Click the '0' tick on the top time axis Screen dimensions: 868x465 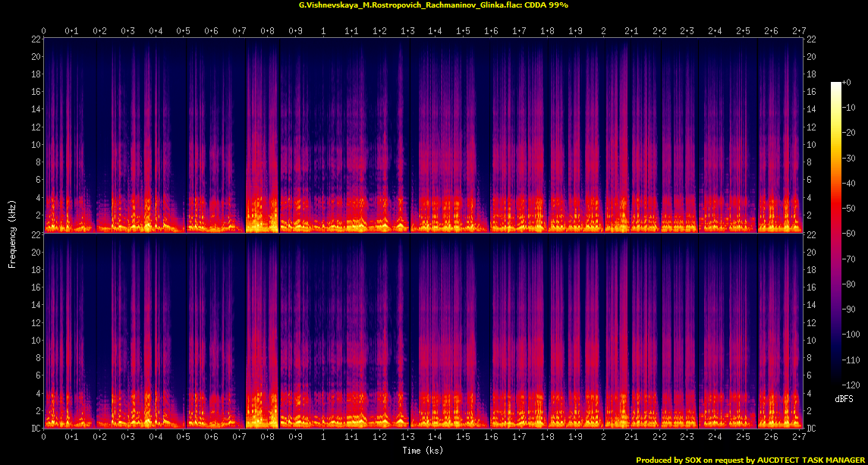(x=44, y=31)
